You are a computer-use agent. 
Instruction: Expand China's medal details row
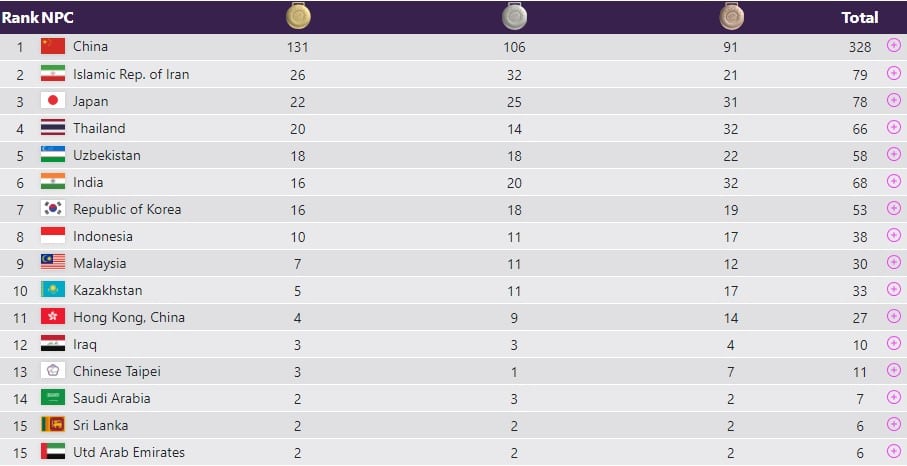[893, 46]
